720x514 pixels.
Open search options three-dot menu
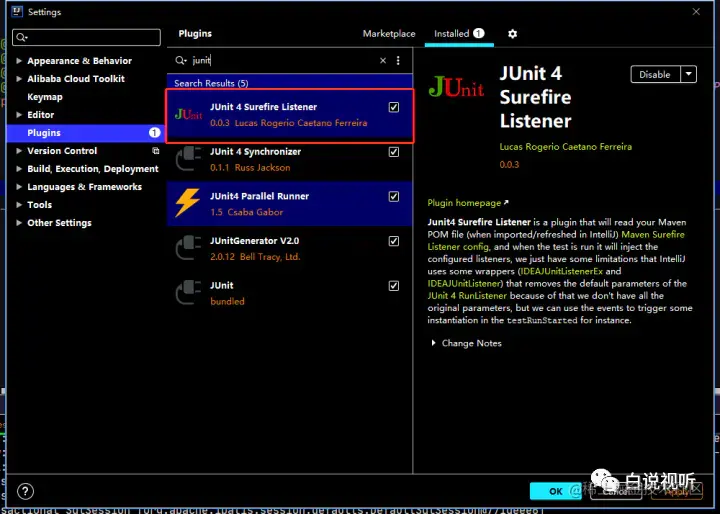click(x=398, y=60)
